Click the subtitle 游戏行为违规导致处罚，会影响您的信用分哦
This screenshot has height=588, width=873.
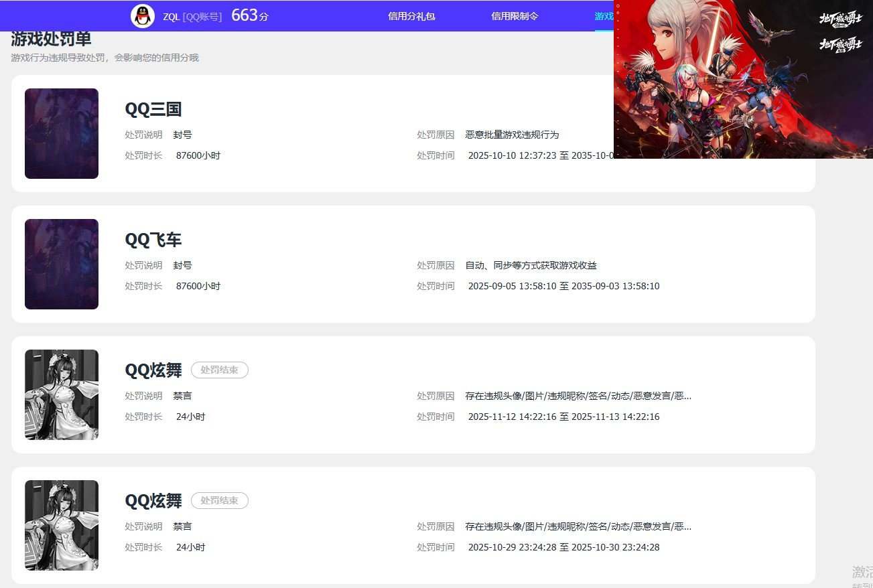pos(105,58)
